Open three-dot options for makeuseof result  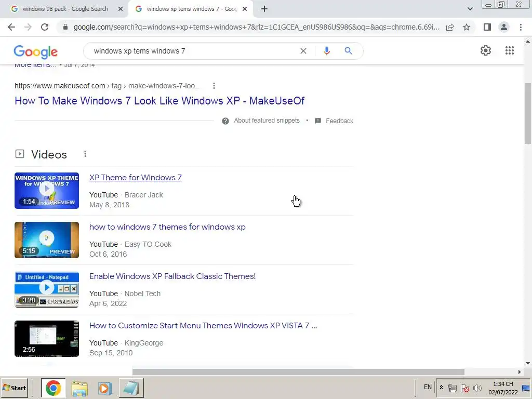click(214, 86)
